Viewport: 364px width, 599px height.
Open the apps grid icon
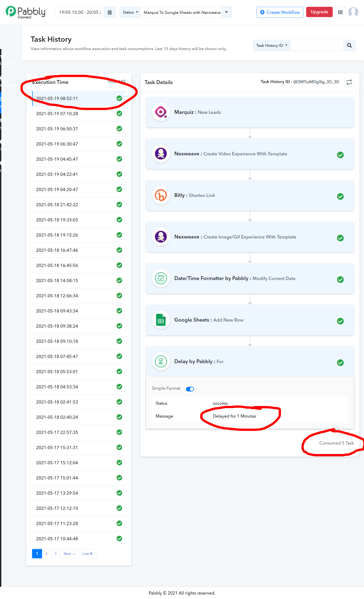[340, 12]
